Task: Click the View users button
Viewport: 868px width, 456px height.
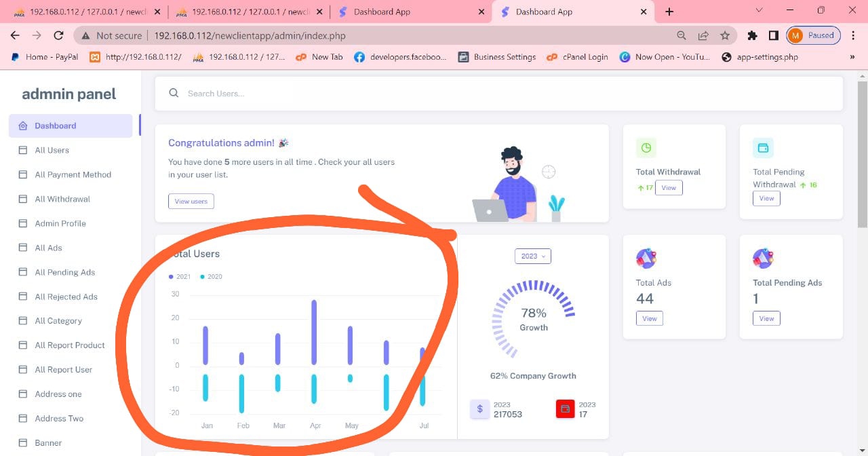Action: [x=191, y=201]
